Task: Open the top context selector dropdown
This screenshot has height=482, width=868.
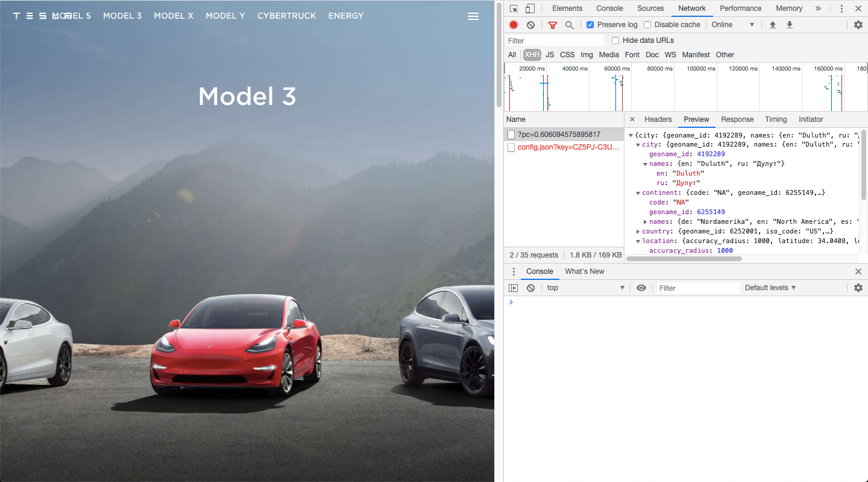Action: 586,288
